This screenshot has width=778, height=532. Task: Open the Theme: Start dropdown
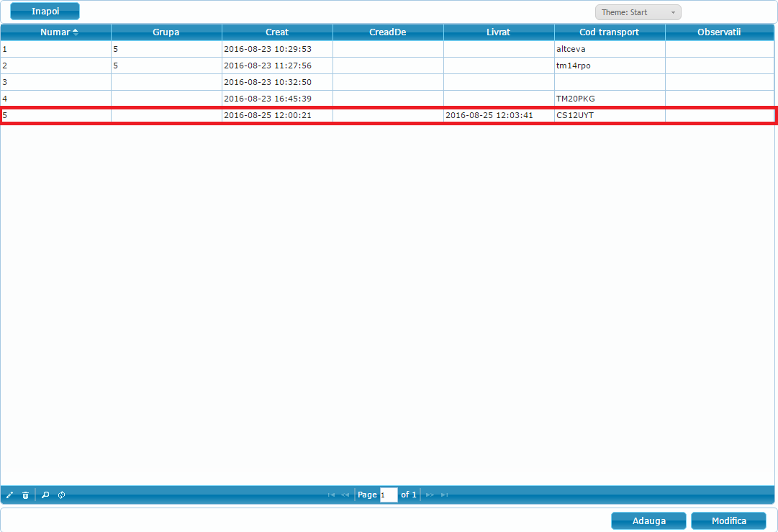click(x=632, y=12)
